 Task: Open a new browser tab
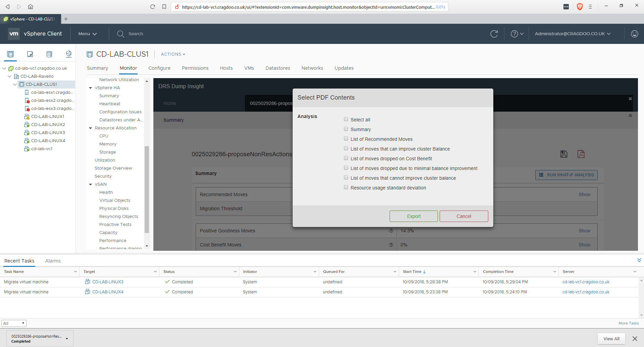click(x=66, y=19)
